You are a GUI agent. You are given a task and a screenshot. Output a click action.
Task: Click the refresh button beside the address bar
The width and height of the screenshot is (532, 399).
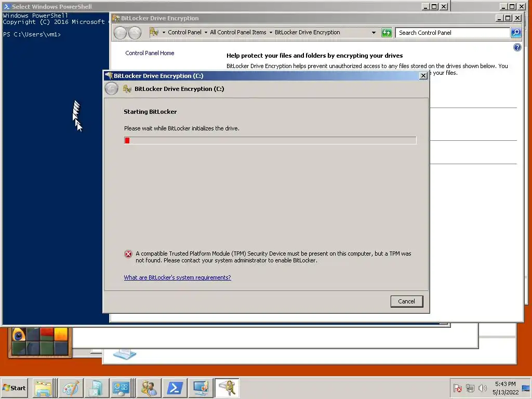(387, 33)
